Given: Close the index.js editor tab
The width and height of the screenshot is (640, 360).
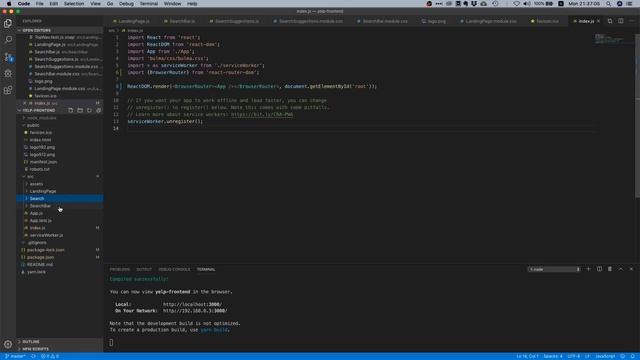Looking at the screenshot, I should tap(599, 21).
